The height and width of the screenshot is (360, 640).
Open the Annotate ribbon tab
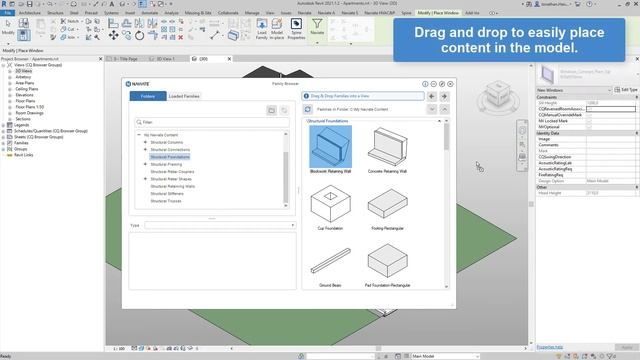[150, 13]
